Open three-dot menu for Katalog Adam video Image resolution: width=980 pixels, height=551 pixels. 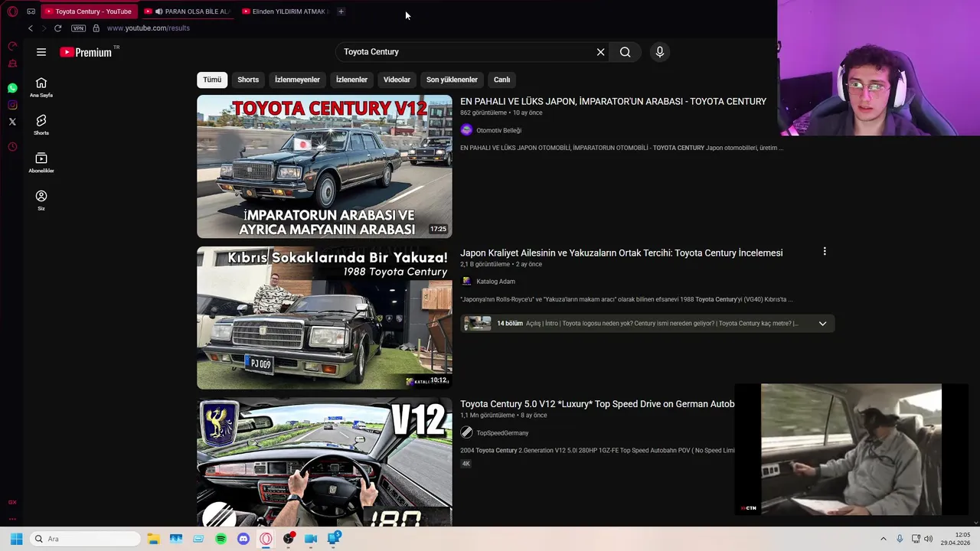[x=825, y=252]
